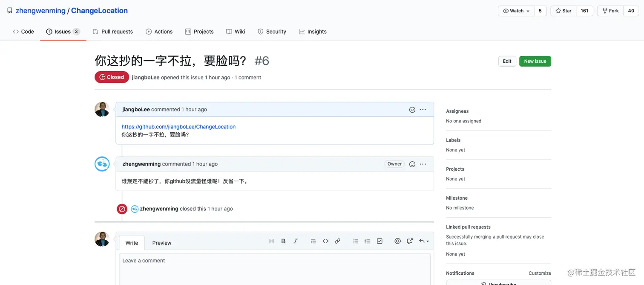Viewport: 644px width, 285px height.
Task: Switch to the Preview tab
Action: point(162,243)
